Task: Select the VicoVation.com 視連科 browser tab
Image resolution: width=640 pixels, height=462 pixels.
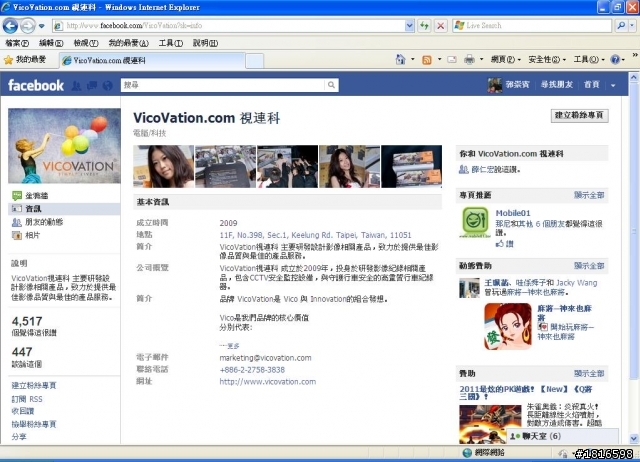Action: pyautogui.click(x=152, y=60)
